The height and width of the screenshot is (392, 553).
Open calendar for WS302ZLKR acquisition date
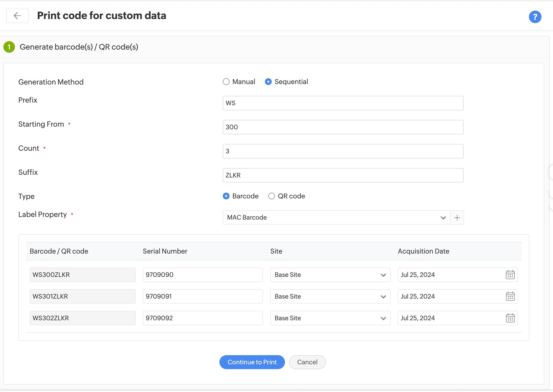[510, 318]
